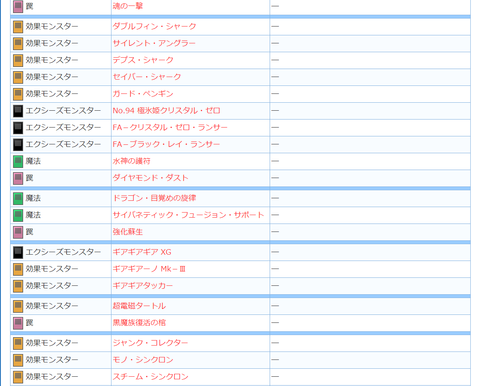The height and width of the screenshot is (386, 480).
Task: Open the サイバネティック・フュージョン・サポート link
Action: coord(188,215)
